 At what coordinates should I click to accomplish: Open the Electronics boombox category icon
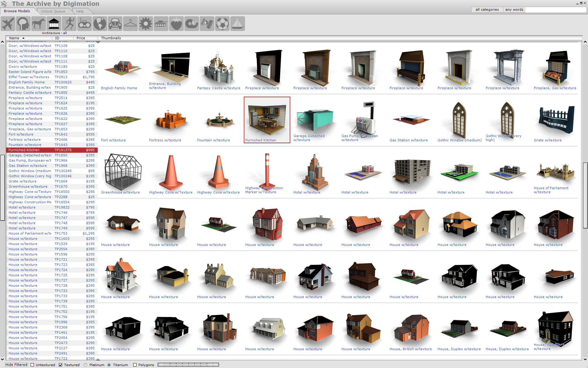click(x=85, y=24)
